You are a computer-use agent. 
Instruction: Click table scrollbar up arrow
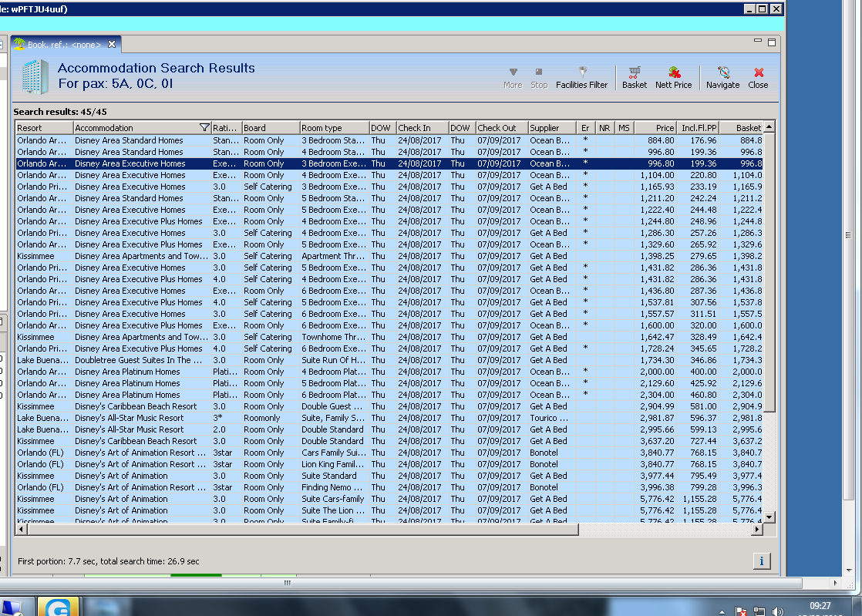[769, 127]
